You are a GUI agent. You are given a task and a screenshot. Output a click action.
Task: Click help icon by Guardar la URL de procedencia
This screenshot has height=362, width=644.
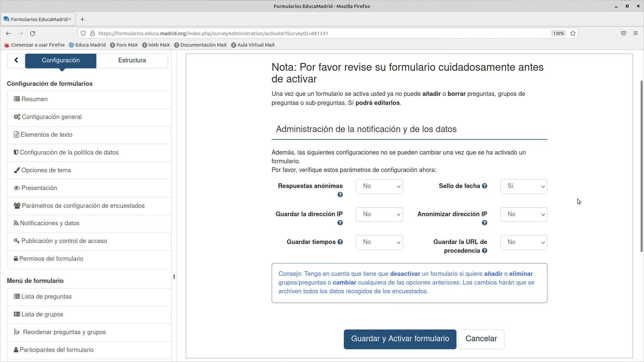(x=484, y=251)
